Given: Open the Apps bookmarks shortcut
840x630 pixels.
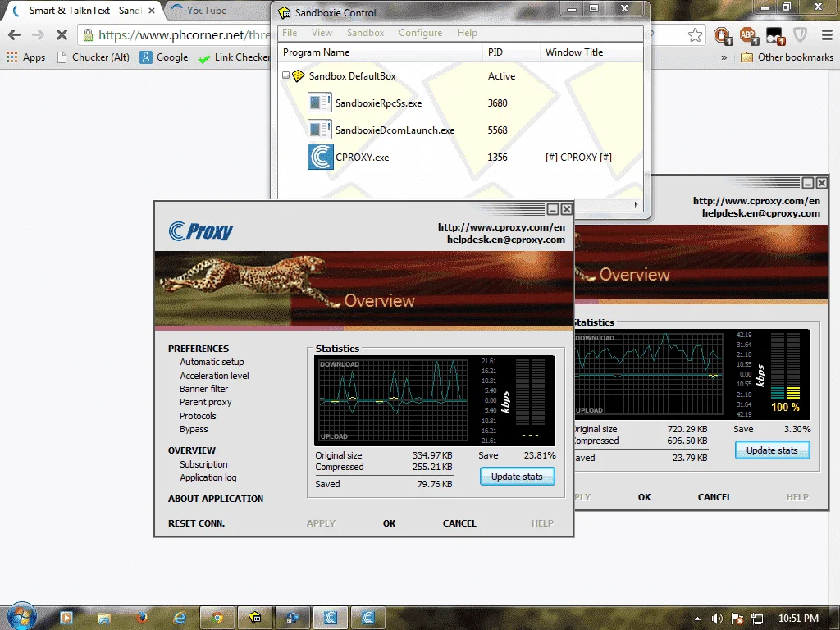Looking at the screenshot, I should pos(25,57).
